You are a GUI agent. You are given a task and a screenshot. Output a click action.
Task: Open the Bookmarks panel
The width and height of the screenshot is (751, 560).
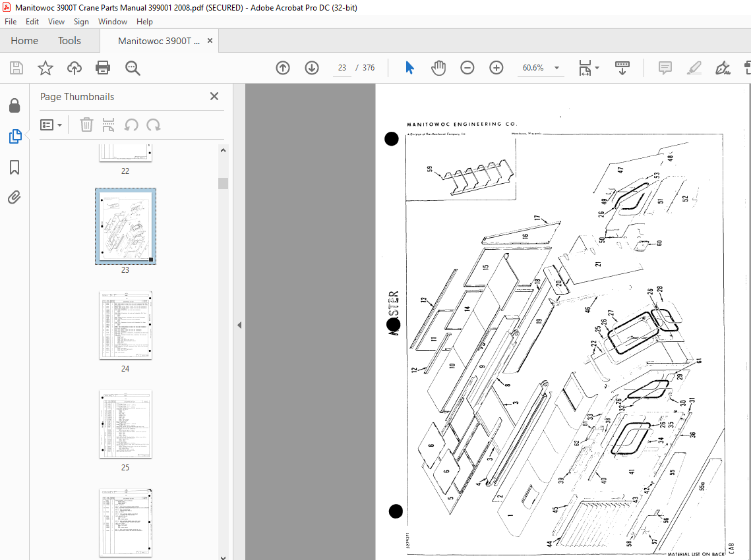[15, 167]
